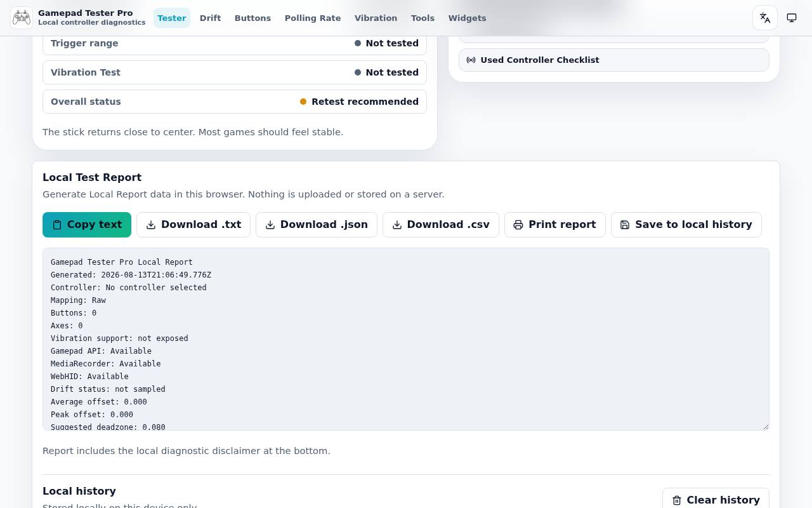Click the clipboard icon on Copy text

57,225
